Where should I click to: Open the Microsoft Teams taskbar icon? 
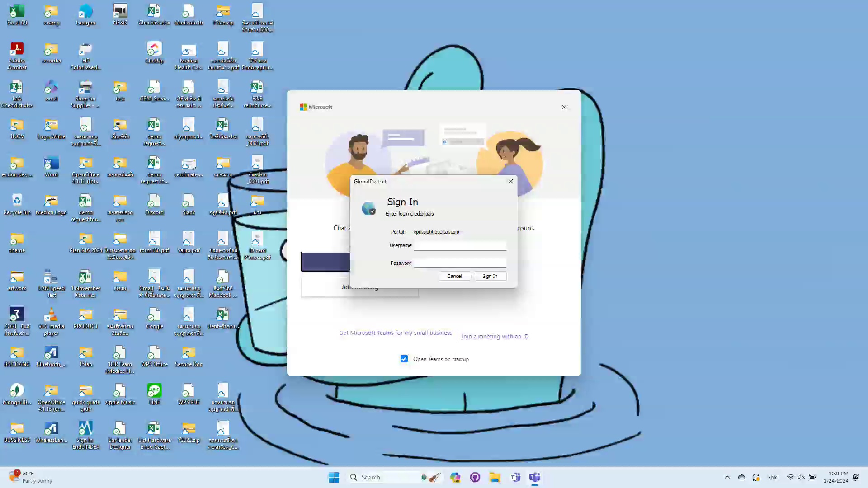coord(535,477)
